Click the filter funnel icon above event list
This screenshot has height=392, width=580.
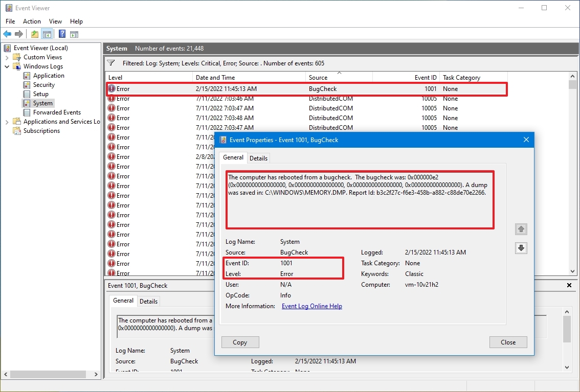click(110, 63)
